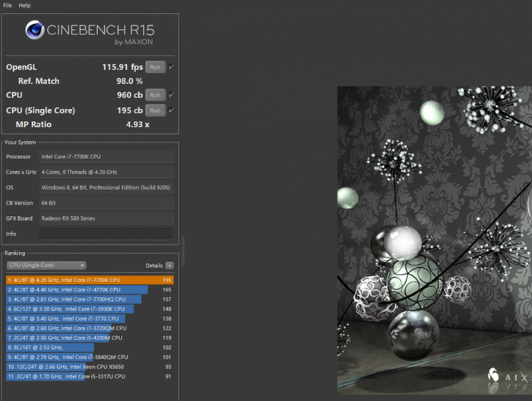Click the Cinebench R15 logo icon
The image size is (532, 401).
35,30
